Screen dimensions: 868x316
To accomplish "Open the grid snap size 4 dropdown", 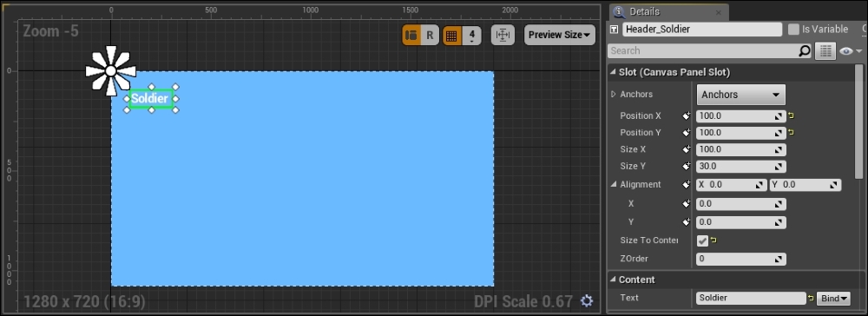I will 471,36.
